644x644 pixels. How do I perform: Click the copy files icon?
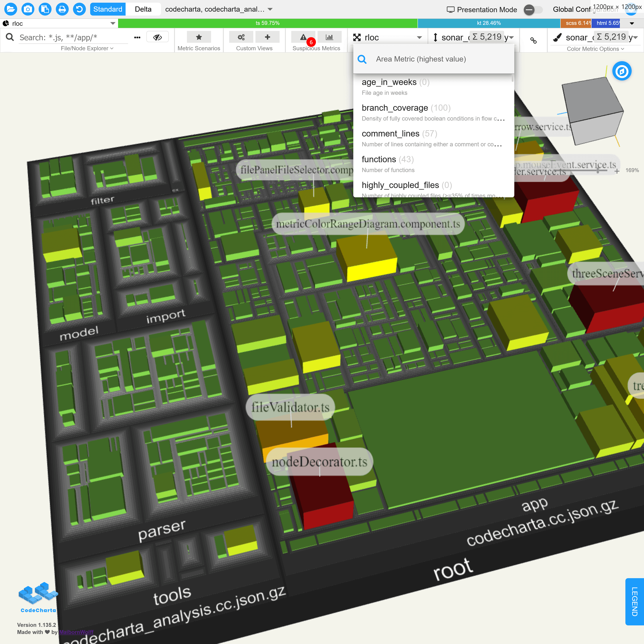pyautogui.click(x=45, y=9)
